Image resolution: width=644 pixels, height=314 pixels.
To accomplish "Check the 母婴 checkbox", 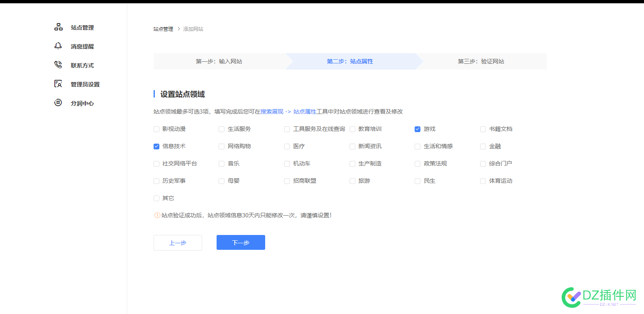I will tap(222, 181).
